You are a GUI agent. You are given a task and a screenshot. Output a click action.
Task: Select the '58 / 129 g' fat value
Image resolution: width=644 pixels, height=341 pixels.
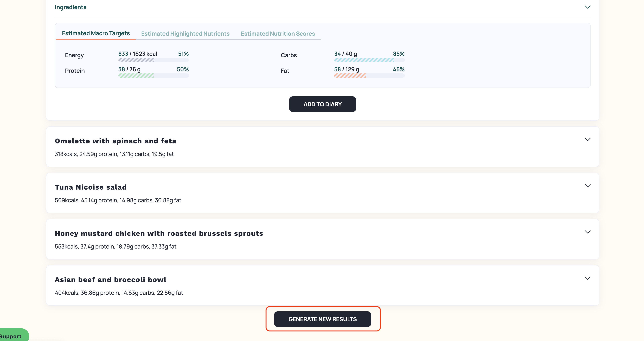click(347, 69)
